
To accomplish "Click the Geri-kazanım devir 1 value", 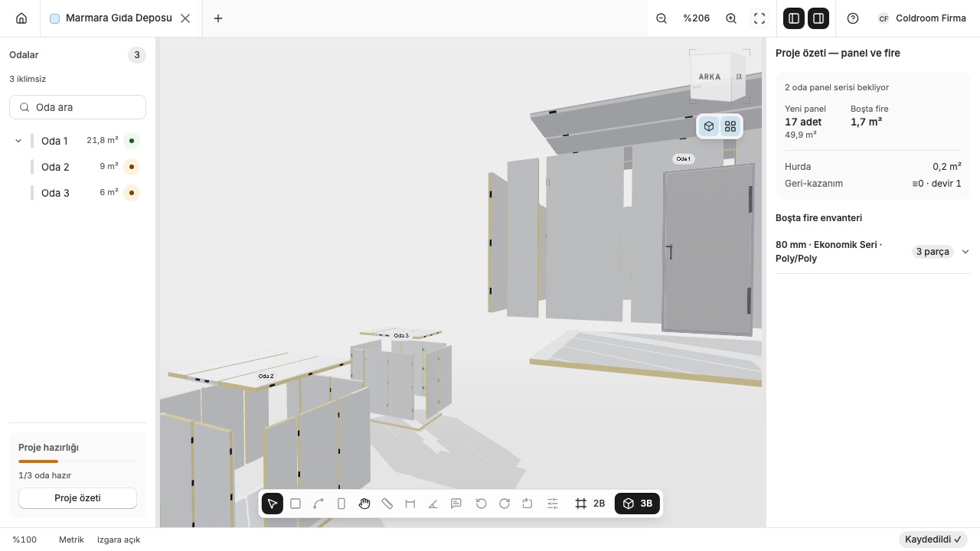I will pyautogui.click(x=936, y=184).
